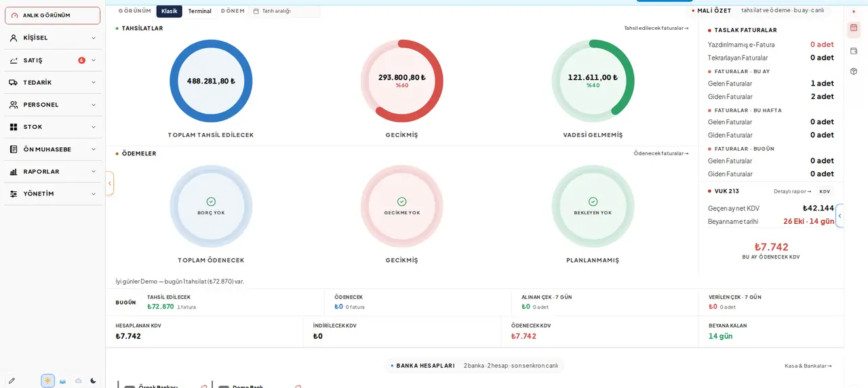Click the Vadesi Gelmemiş green progress ring
This screenshot has width=868, height=388.
click(x=593, y=81)
